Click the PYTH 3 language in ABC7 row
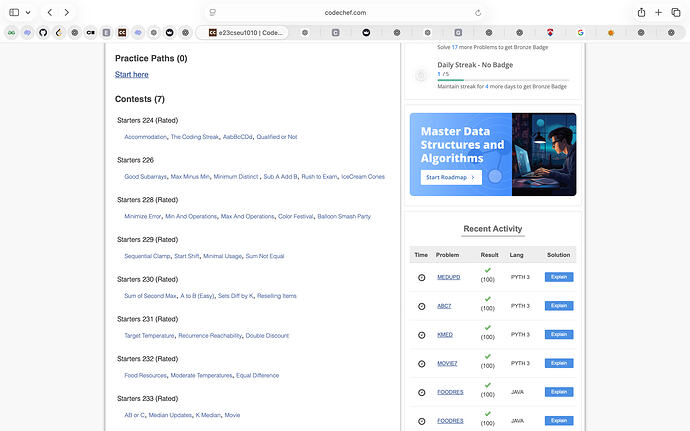 (520, 306)
